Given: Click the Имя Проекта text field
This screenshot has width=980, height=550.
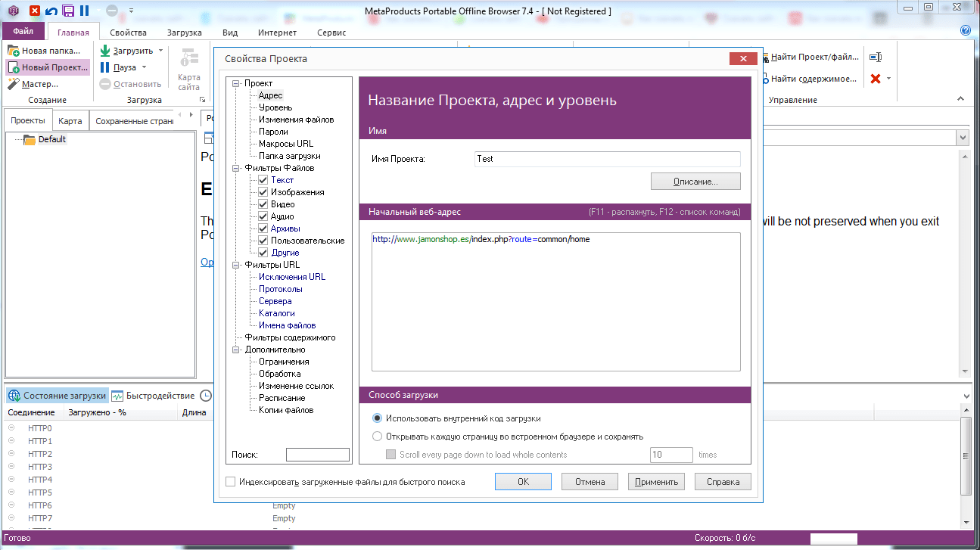Looking at the screenshot, I should tap(607, 159).
